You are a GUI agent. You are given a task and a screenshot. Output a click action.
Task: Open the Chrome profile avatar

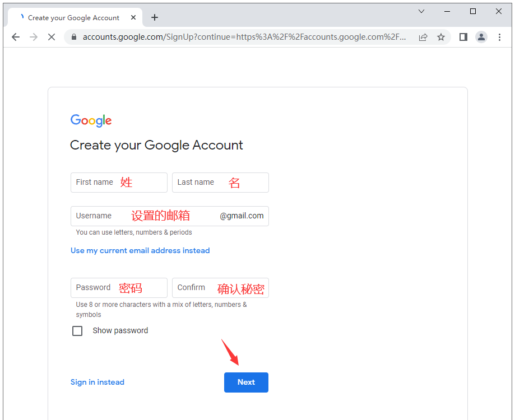(481, 37)
